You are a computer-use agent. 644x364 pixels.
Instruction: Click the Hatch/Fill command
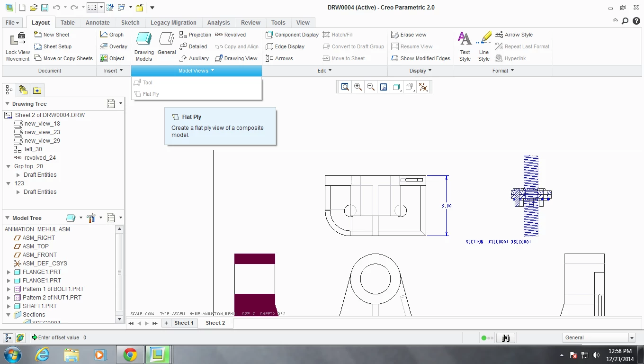(x=338, y=35)
